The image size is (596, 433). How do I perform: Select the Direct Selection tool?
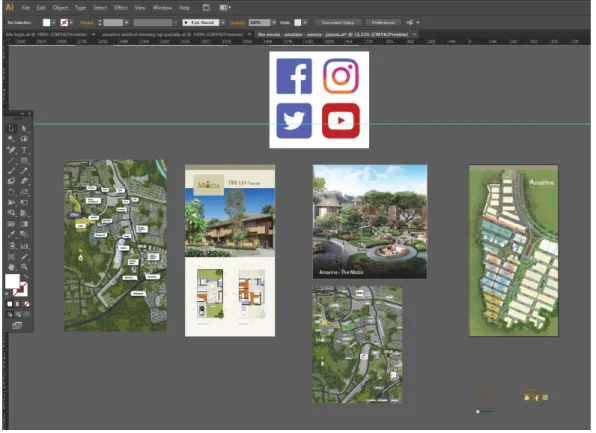tap(24, 128)
